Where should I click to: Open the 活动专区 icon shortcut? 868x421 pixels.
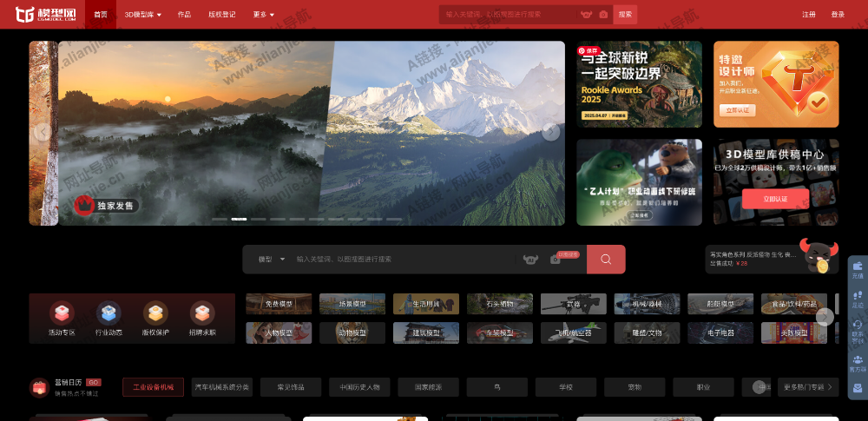pyautogui.click(x=62, y=319)
